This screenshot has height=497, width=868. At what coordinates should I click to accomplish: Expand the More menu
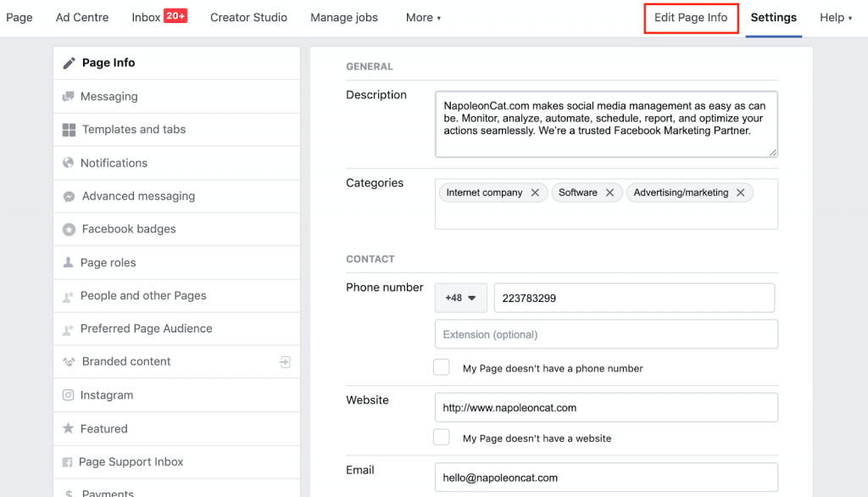click(x=423, y=18)
